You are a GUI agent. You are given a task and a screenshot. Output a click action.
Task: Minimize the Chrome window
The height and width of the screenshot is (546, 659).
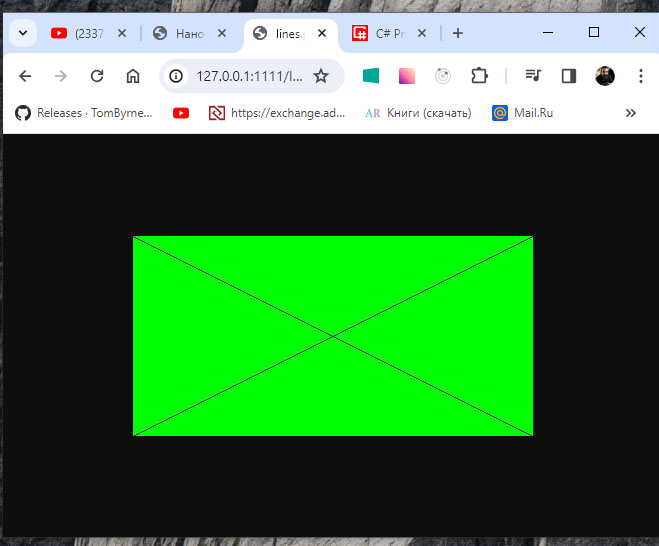[x=548, y=32]
